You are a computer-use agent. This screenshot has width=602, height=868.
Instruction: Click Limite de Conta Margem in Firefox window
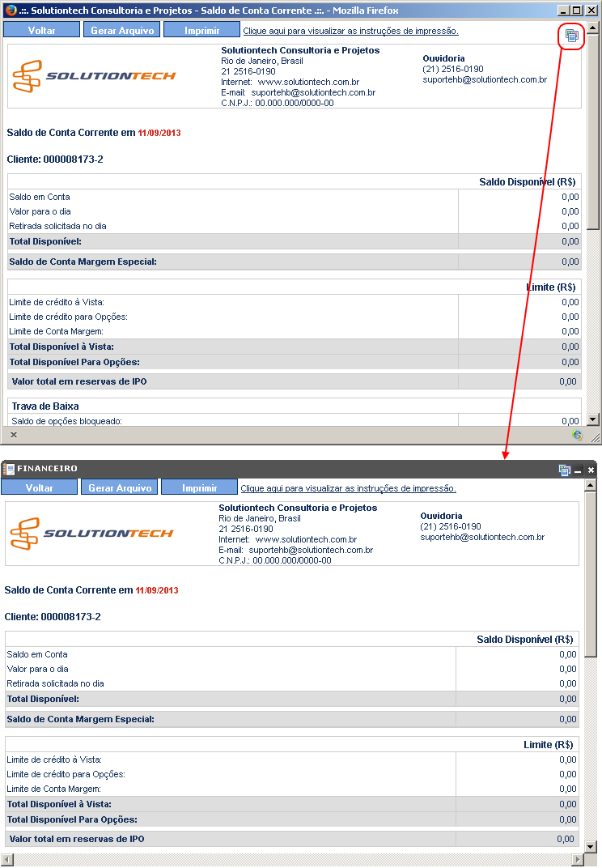pos(56,331)
